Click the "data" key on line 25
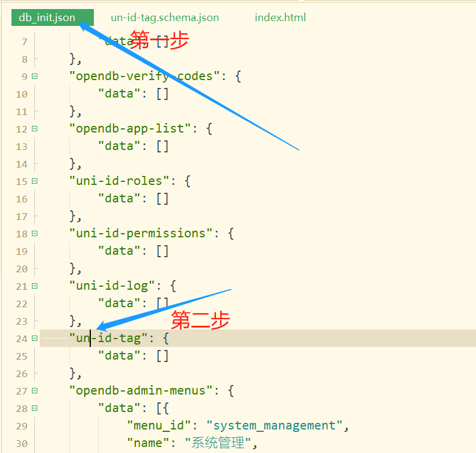The image size is (476, 453). pyautogui.click(x=119, y=356)
